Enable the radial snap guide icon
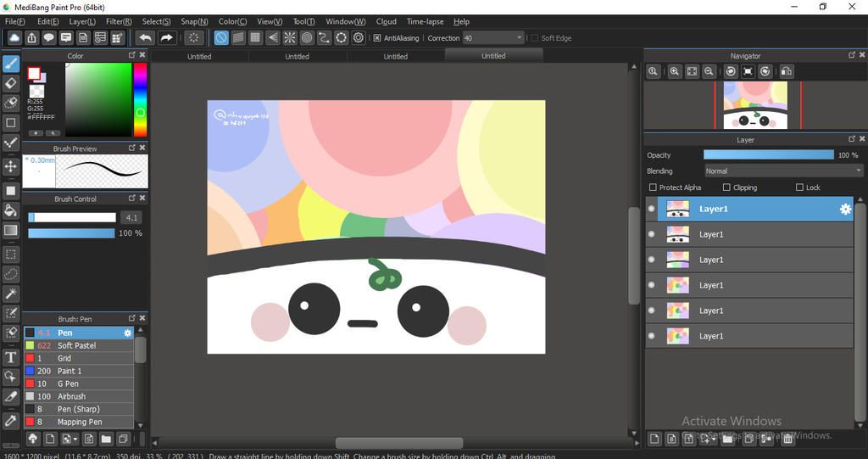Image resolution: width=868 pixels, height=459 pixels. tap(290, 37)
